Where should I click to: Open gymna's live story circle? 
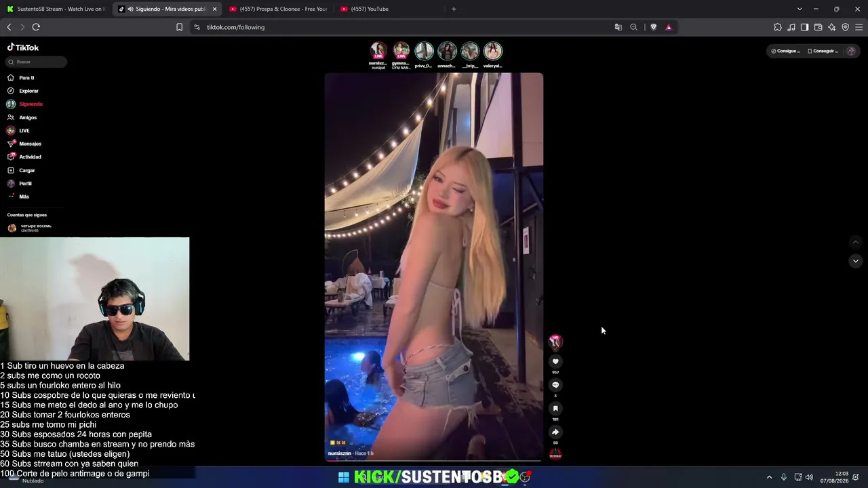(x=401, y=51)
